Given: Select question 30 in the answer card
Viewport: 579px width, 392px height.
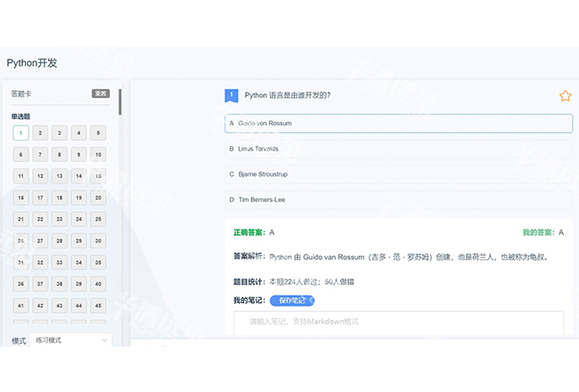Looking at the screenshot, I should tap(98, 241).
